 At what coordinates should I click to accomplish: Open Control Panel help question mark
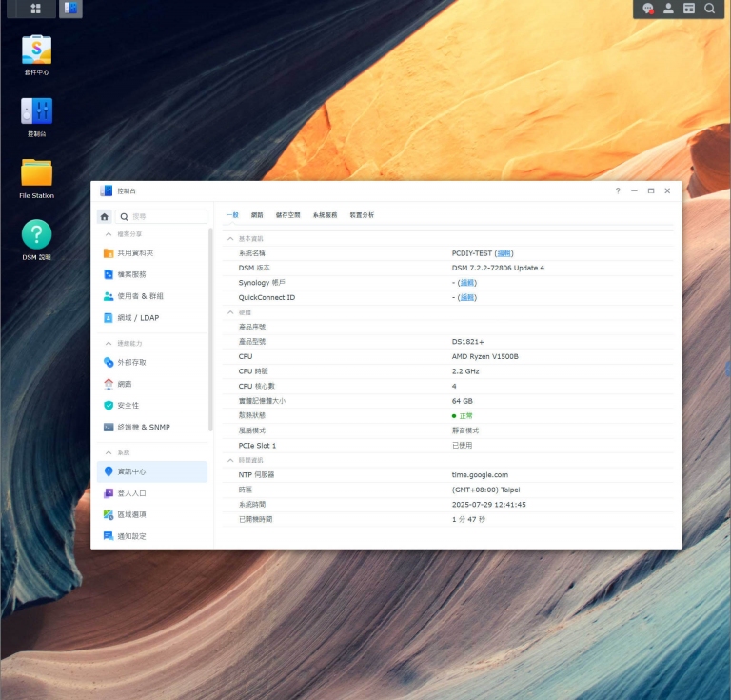pos(618,190)
